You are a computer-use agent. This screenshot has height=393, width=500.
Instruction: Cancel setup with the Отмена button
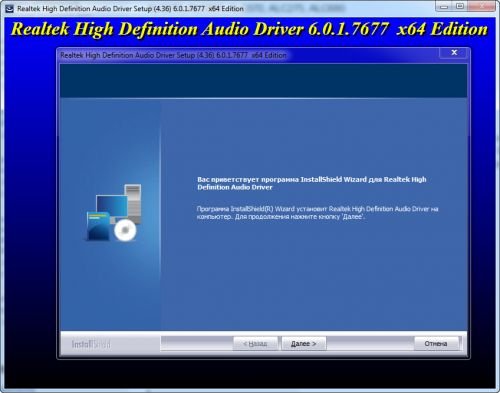coord(436,343)
